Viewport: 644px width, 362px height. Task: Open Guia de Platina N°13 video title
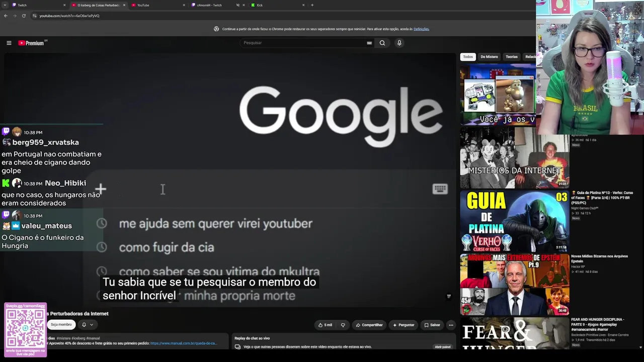click(x=602, y=198)
